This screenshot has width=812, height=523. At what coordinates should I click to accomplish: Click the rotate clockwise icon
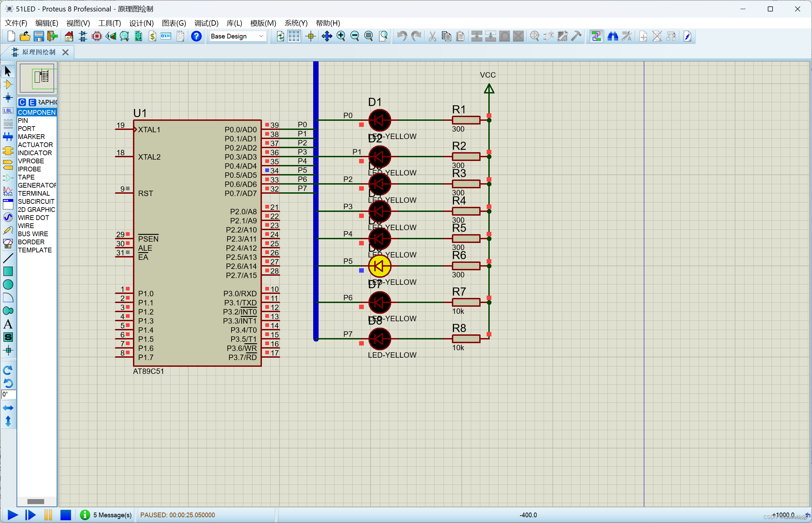[8, 370]
